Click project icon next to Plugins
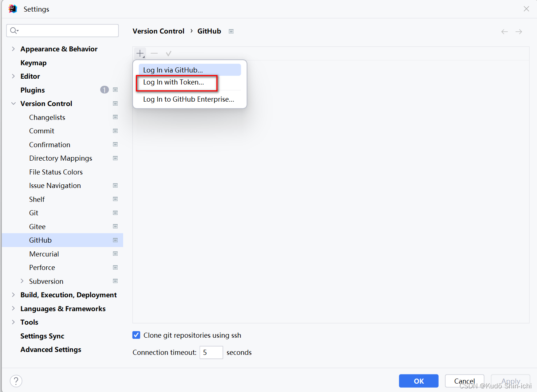This screenshot has height=392, width=537. [x=115, y=90]
